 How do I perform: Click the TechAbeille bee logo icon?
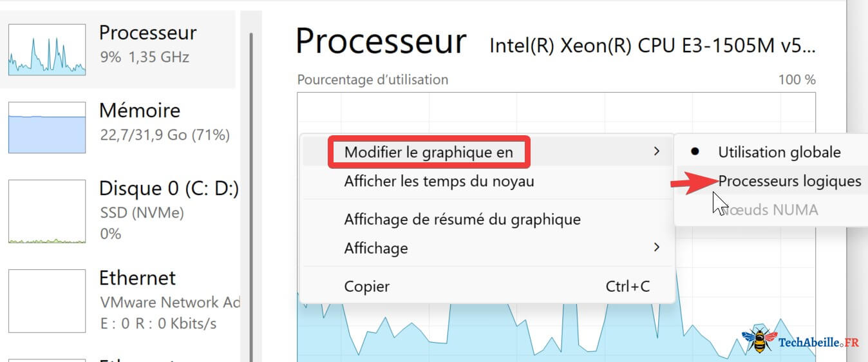click(759, 339)
